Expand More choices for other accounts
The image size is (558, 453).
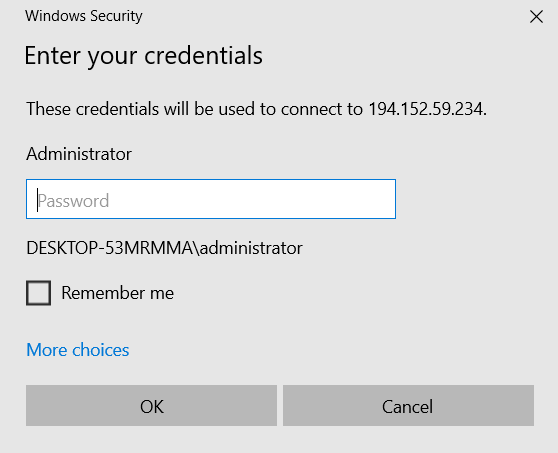pos(78,350)
